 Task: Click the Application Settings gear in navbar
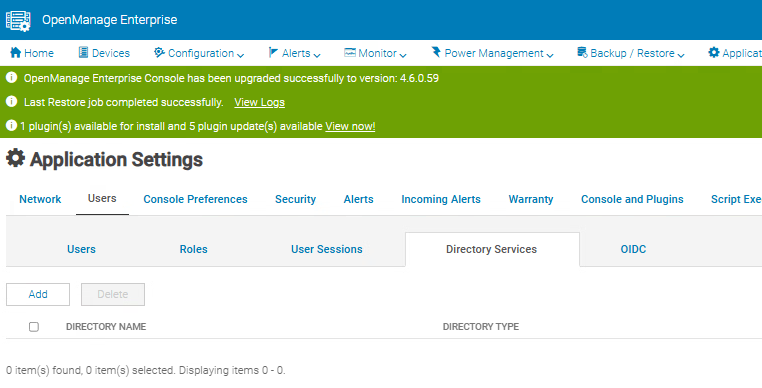point(713,53)
